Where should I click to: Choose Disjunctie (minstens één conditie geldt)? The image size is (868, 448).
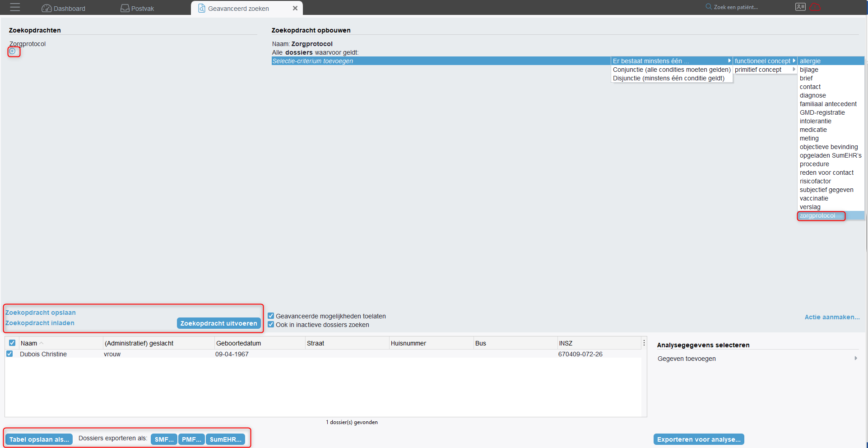coord(672,78)
